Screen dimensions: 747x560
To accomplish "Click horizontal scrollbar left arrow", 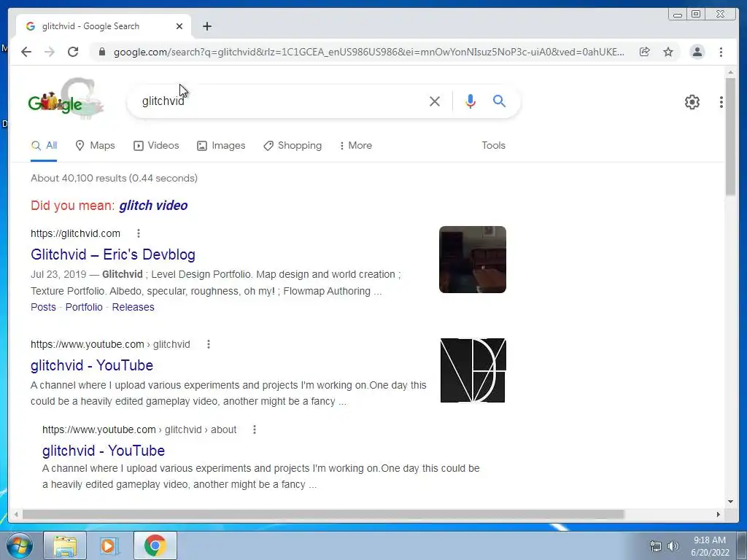I will (x=16, y=514).
